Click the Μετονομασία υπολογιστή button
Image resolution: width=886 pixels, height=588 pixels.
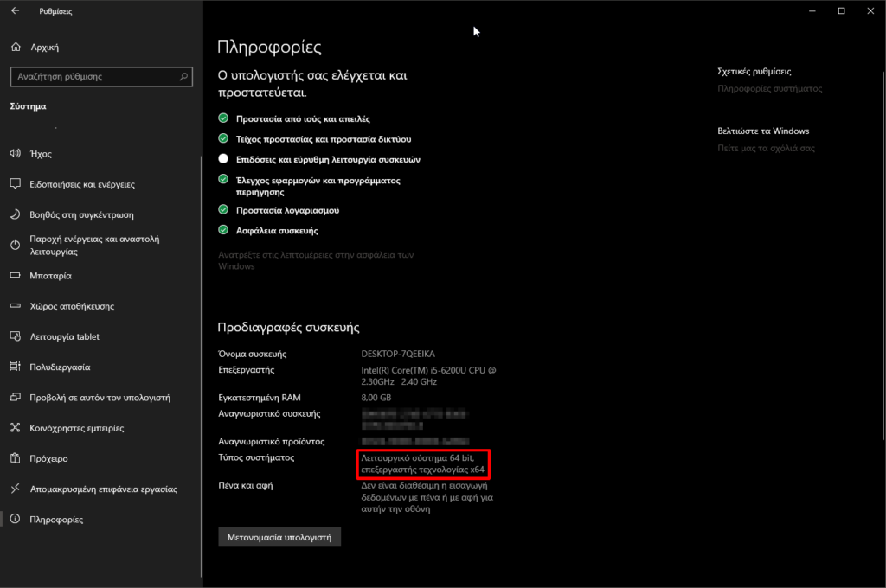(x=279, y=537)
